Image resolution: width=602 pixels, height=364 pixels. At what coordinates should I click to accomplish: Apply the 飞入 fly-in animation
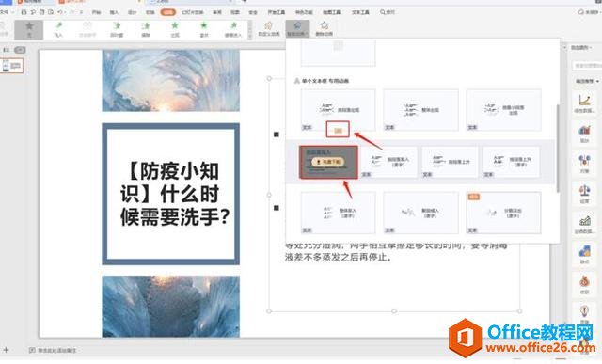coord(58,29)
